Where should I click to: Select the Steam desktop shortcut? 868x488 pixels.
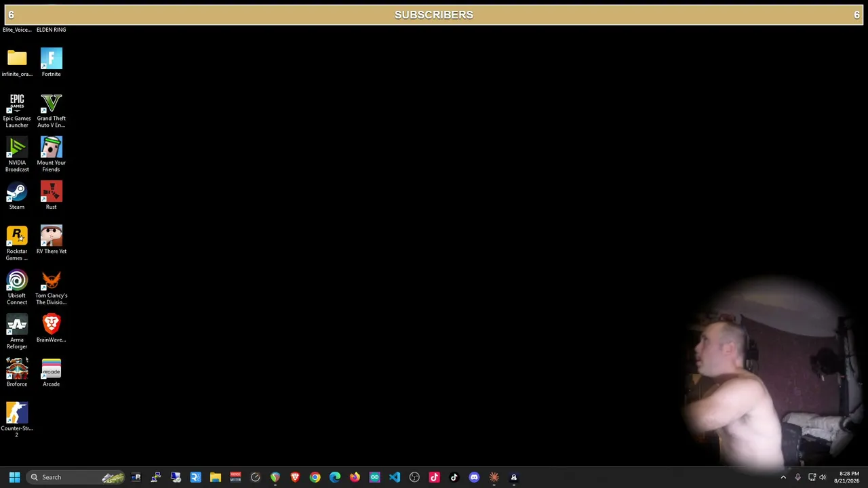17,196
